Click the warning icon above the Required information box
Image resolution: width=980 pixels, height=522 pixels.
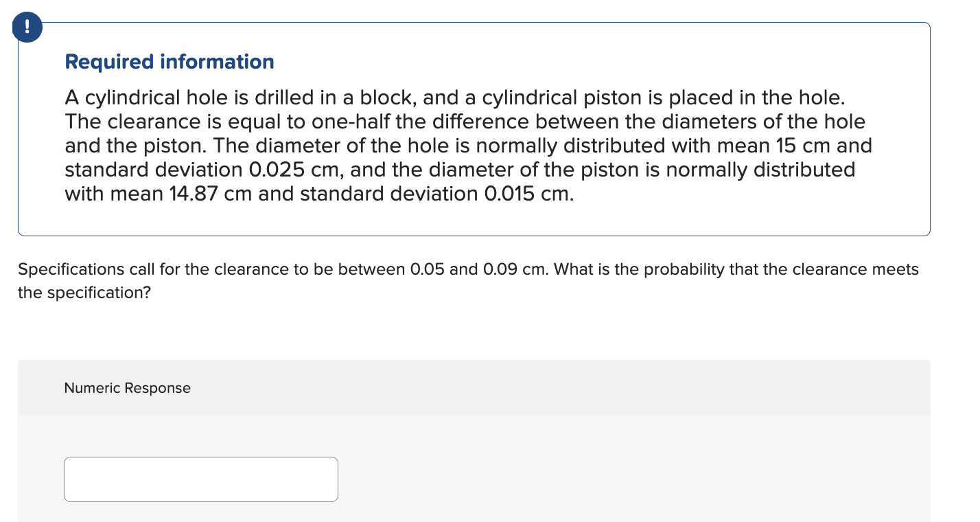[27, 27]
